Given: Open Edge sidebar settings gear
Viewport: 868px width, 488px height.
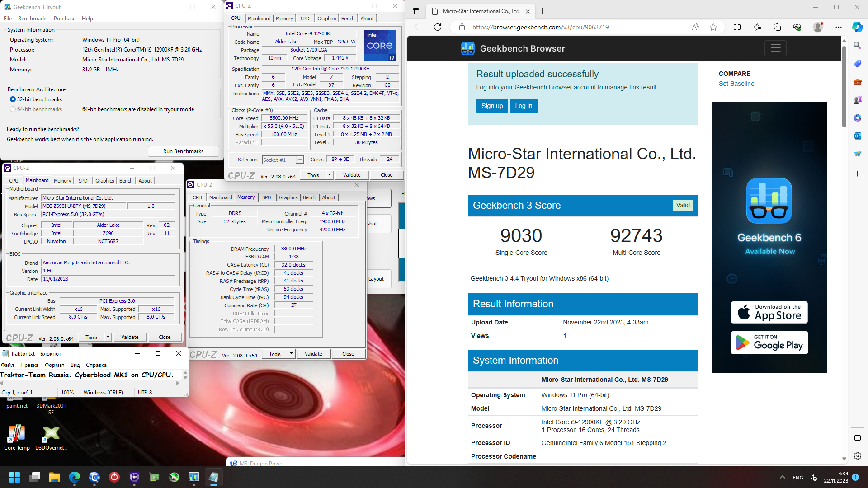Looking at the screenshot, I should pyautogui.click(x=857, y=456).
